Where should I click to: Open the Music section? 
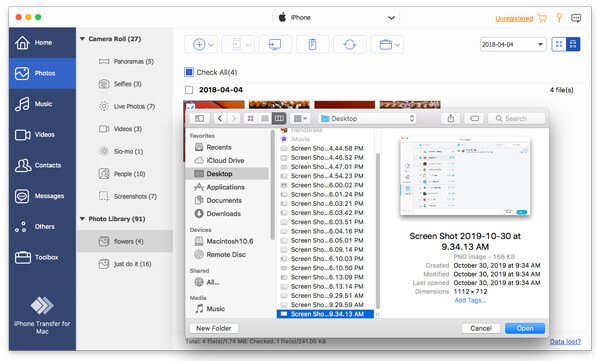[42, 104]
